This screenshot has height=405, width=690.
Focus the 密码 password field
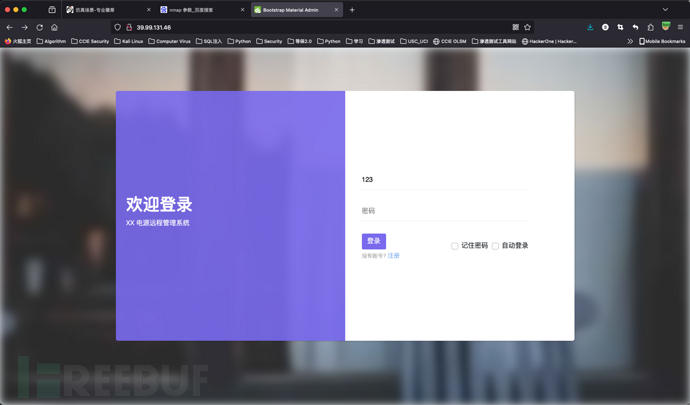coord(445,211)
